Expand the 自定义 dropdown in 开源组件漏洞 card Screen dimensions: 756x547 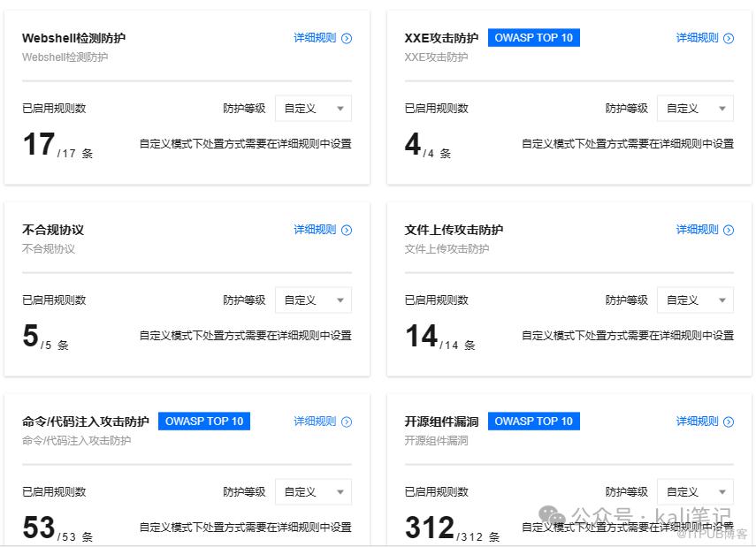(x=695, y=492)
